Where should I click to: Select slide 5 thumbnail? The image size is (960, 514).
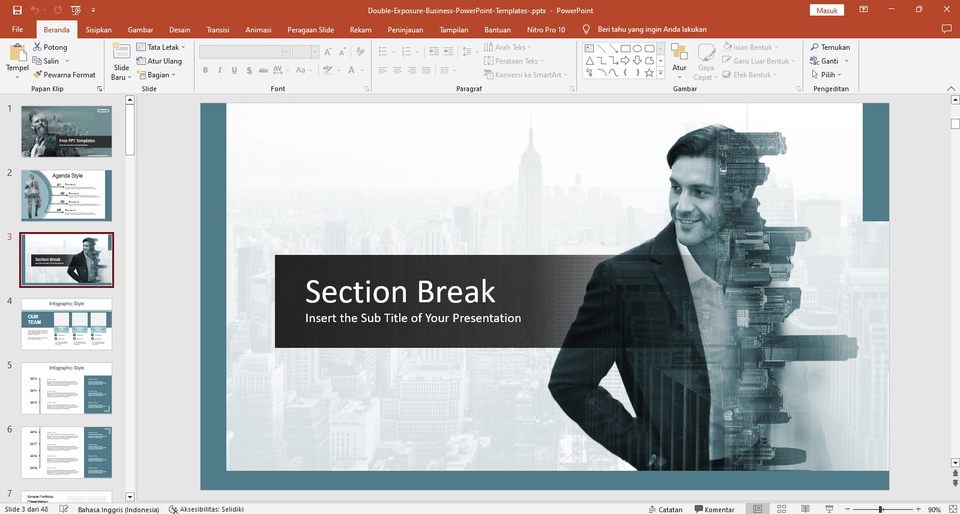[x=67, y=388]
